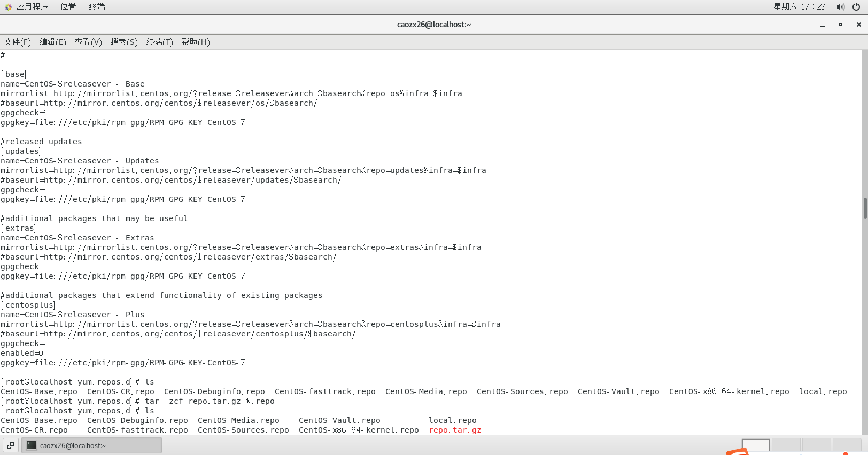
Task: Click the [extras] section header text
Action: (x=18, y=228)
